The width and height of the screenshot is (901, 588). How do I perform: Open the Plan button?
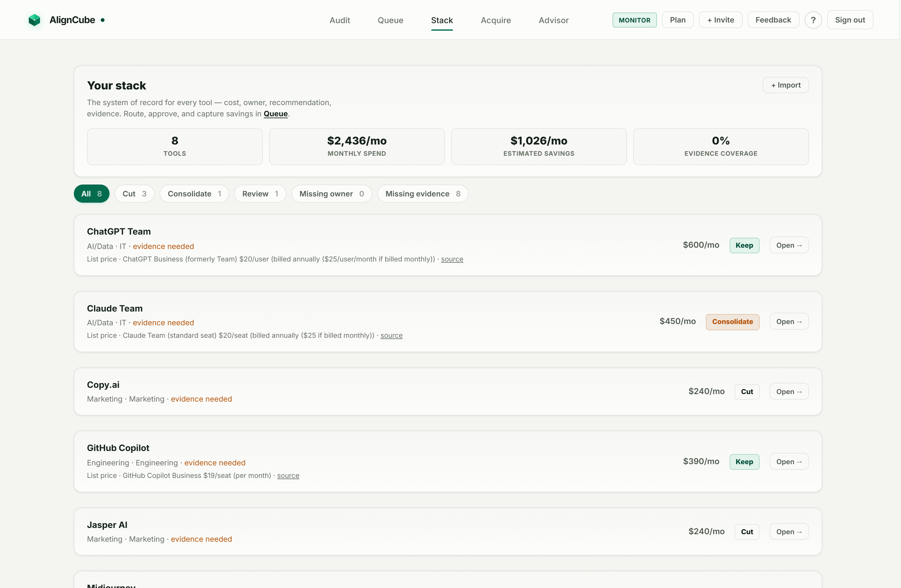(678, 20)
